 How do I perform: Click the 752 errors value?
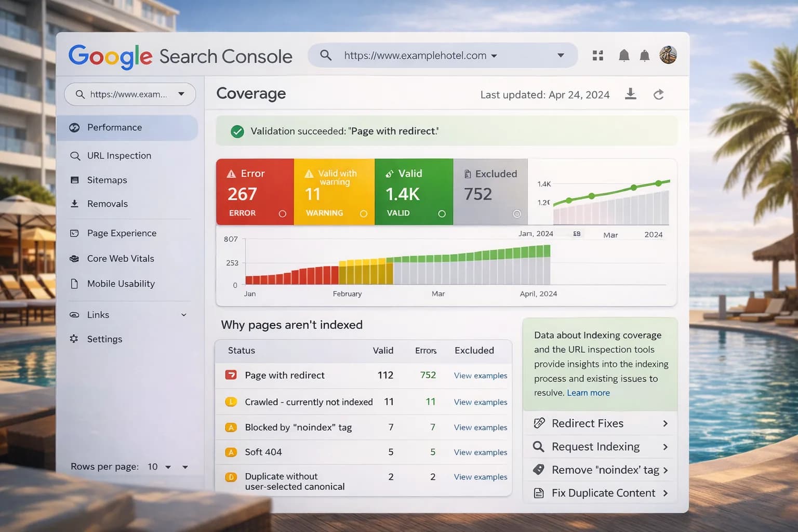pyautogui.click(x=428, y=375)
